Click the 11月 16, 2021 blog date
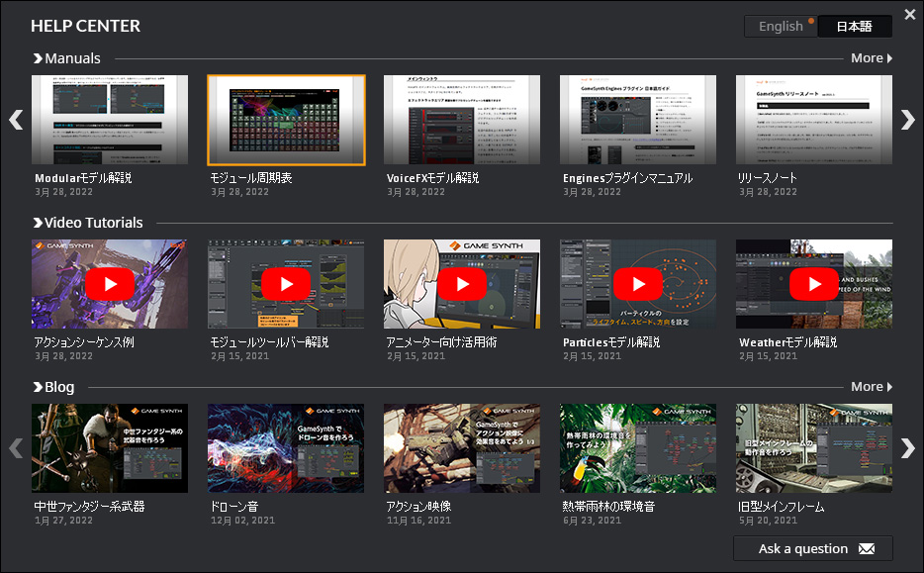Viewport: 924px width, 573px height. point(419,521)
